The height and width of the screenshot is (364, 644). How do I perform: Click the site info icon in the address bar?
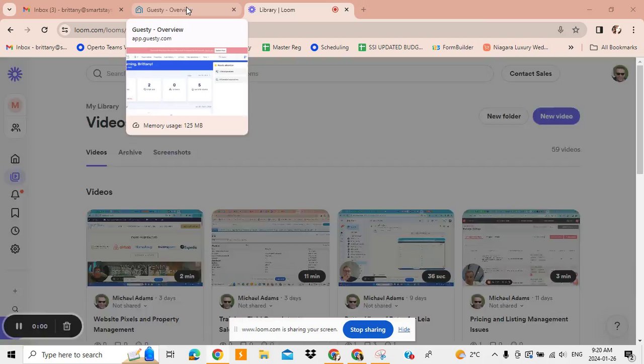point(64,30)
